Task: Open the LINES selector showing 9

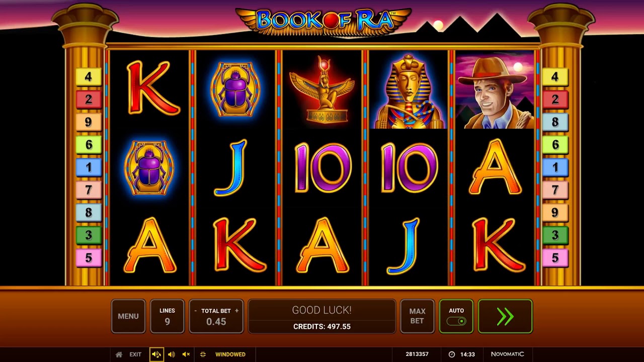Action: click(x=167, y=316)
